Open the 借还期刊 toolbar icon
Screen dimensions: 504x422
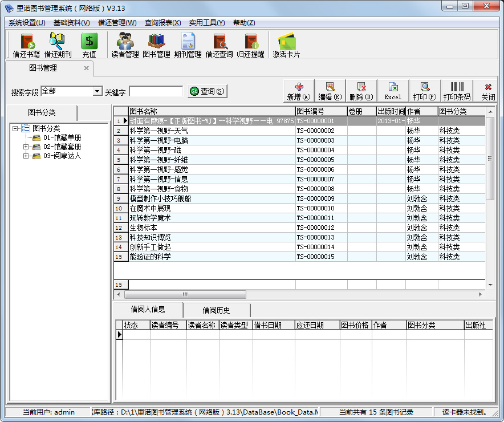point(58,45)
